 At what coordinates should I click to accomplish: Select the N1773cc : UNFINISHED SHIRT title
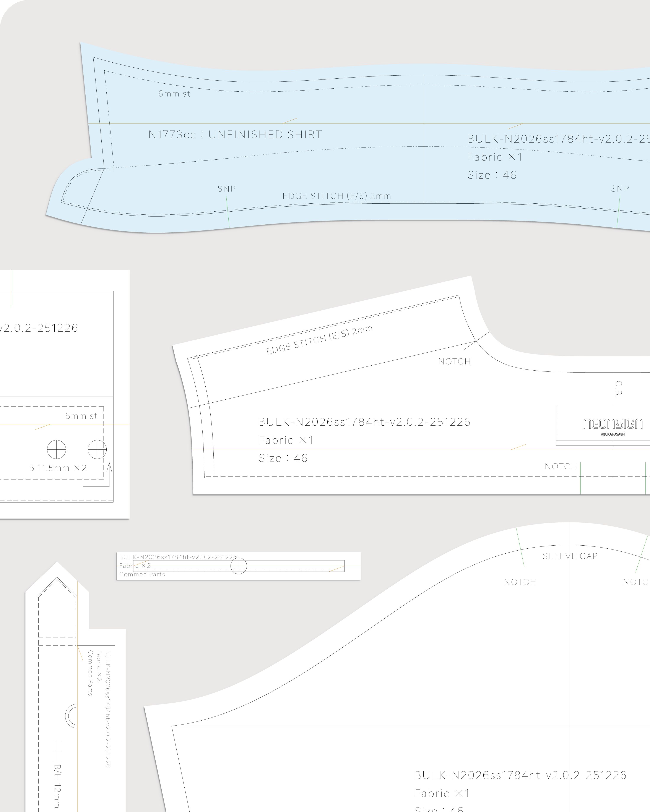235,135
